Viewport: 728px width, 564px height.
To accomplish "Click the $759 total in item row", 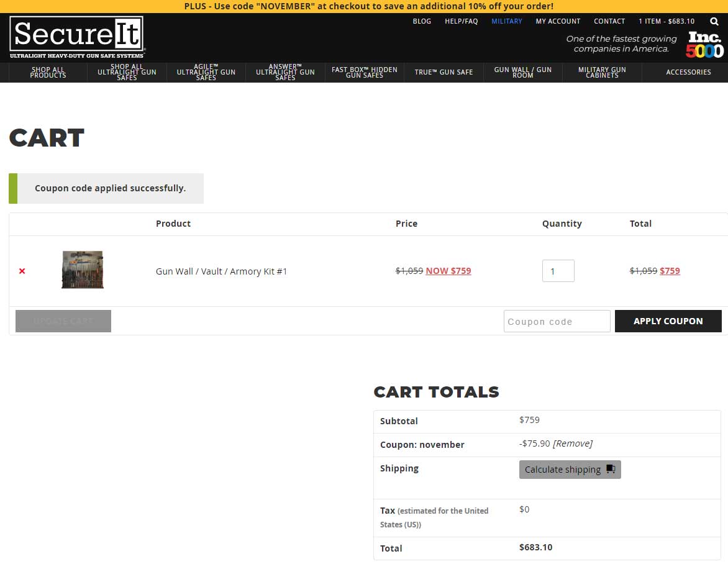I will pyautogui.click(x=670, y=271).
